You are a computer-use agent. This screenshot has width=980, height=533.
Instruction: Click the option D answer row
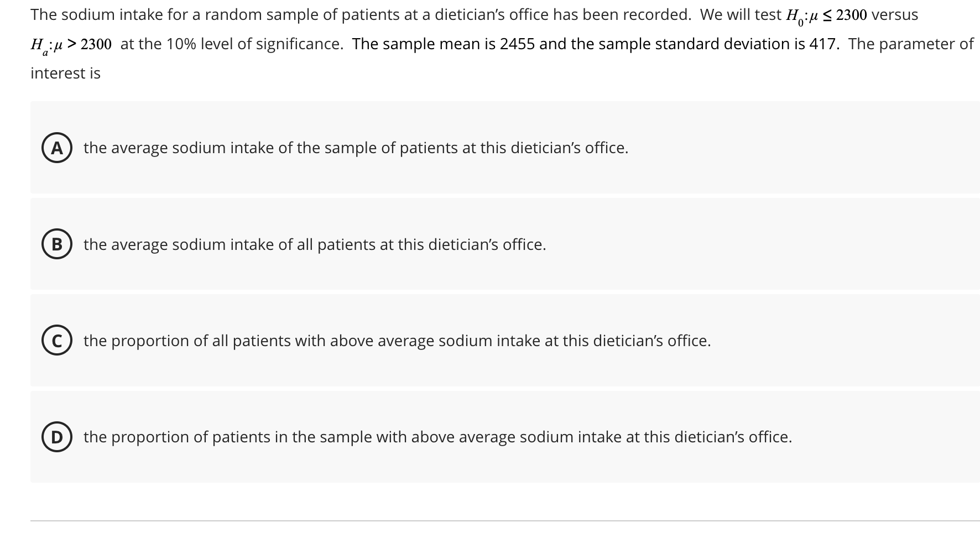498,437
